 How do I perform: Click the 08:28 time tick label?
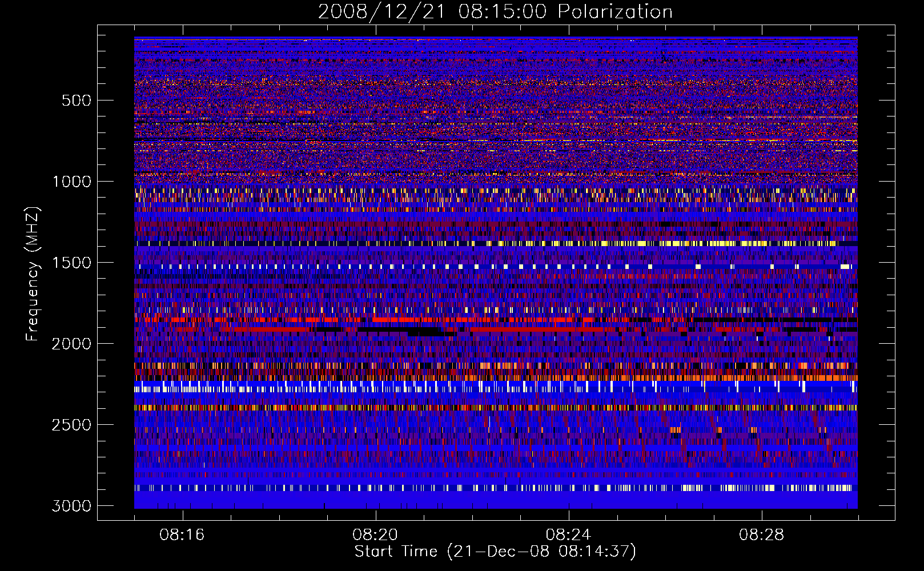tap(761, 535)
